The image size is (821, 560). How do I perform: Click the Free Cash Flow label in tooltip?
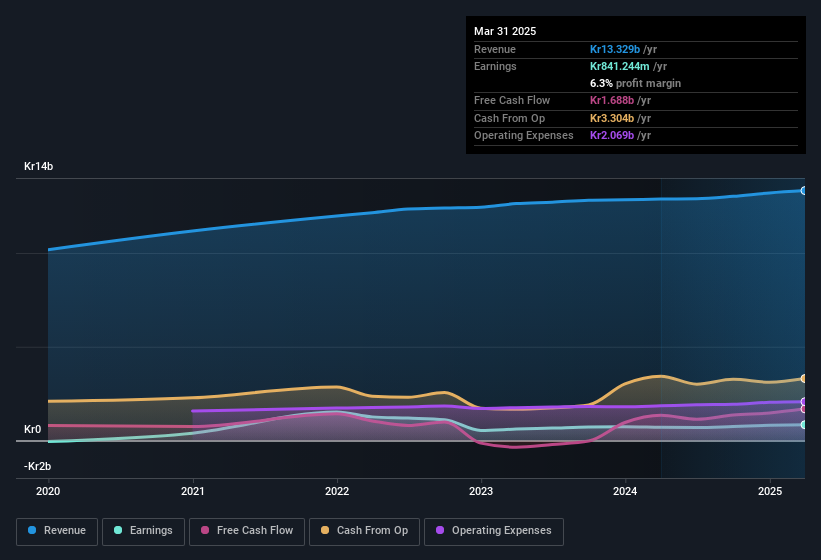(x=512, y=100)
